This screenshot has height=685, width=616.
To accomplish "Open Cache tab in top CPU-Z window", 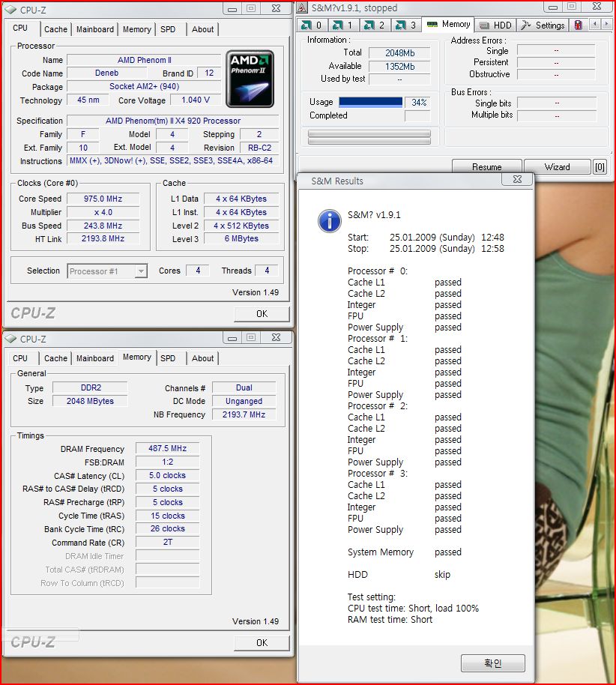I will [55, 29].
